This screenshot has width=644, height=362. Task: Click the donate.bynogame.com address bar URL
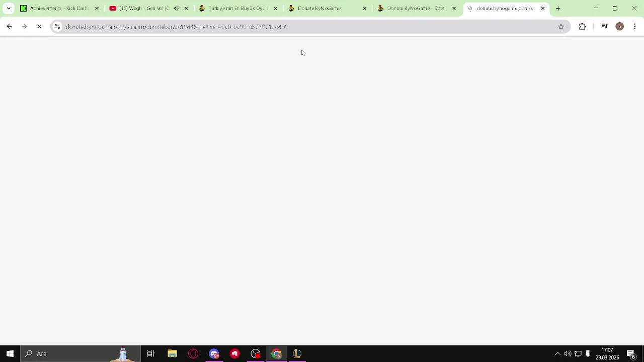tap(177, 27)
